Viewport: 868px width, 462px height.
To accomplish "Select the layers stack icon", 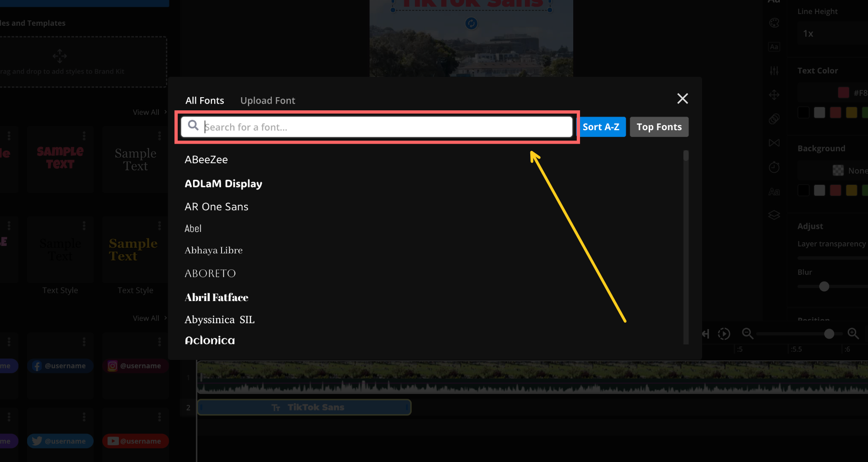I will tap(774, 215).
